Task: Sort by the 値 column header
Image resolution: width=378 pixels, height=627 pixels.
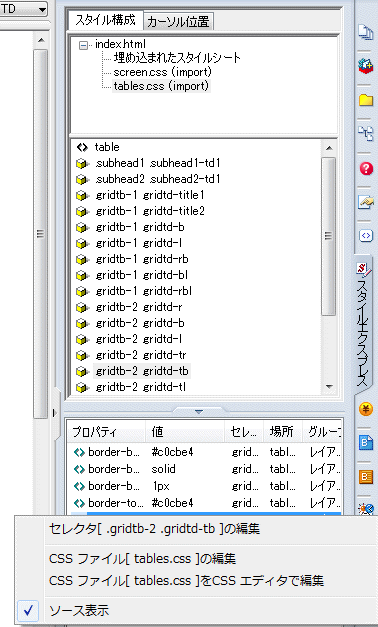Action: (x=185, y=431)
